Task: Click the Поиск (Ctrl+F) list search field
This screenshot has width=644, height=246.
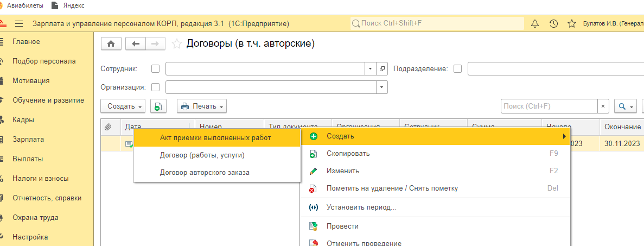Action: tap(549, 106)
